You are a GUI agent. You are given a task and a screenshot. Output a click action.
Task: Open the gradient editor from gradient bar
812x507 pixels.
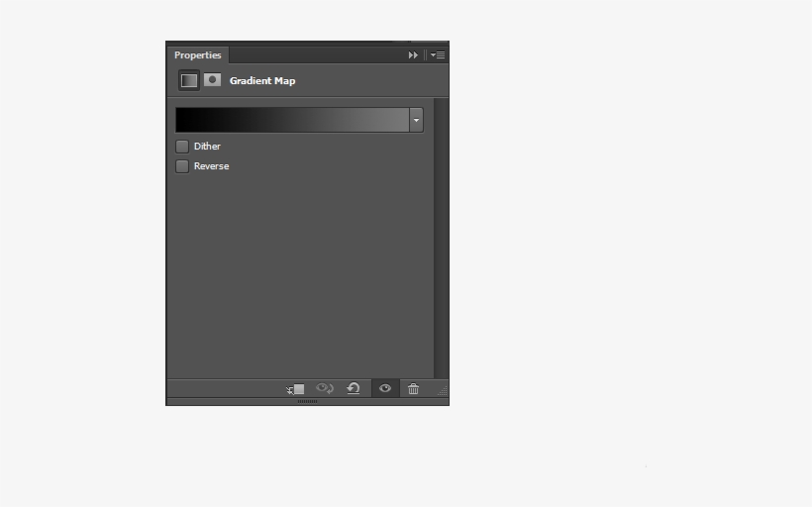point(292,120)
